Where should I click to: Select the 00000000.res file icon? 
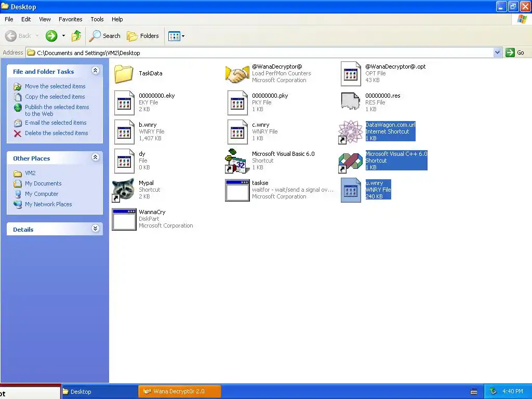[351, 101]
